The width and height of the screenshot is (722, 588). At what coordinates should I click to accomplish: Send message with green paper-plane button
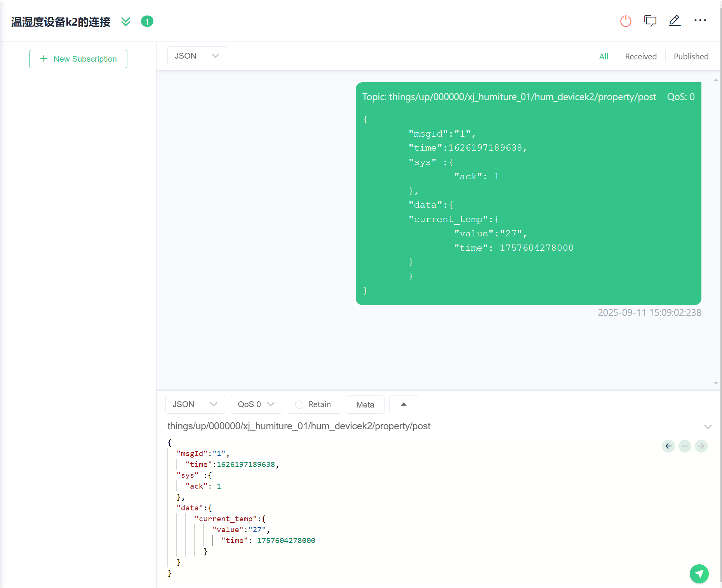[x=699, y=573]
